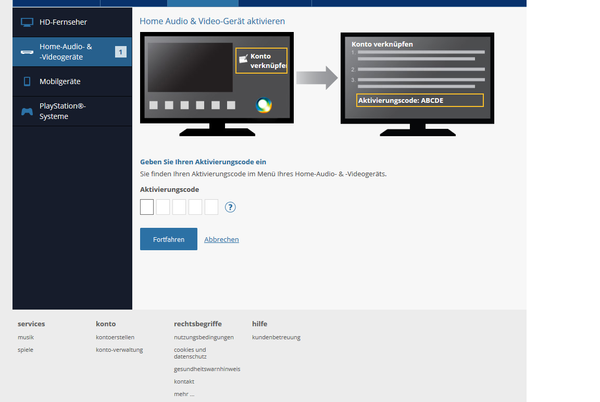Open the kundenbetreuung help link
The image size is (600, 402).
pyautogui.click(x=276, y=337)
